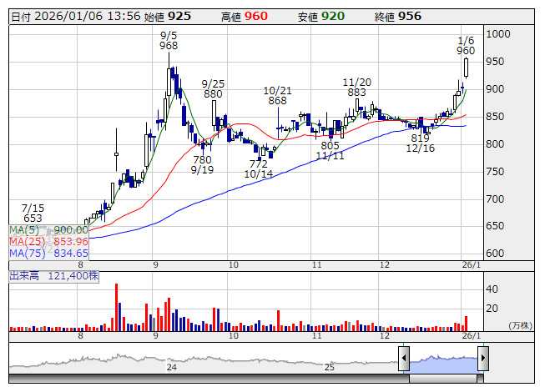Image resolution: width=545 pixels, height=392 pixels.
Task: Click the 10/14 low label of 772
Action: [258, 168]
